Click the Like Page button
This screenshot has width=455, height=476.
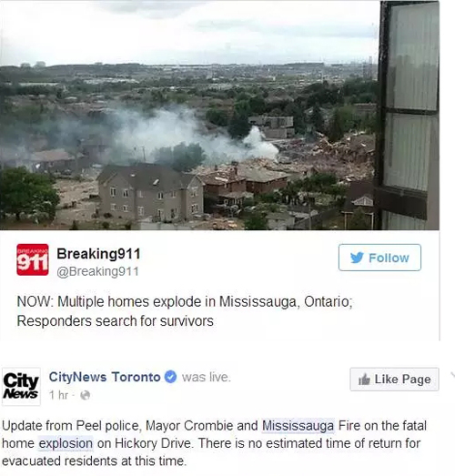(x=394, y=380)
